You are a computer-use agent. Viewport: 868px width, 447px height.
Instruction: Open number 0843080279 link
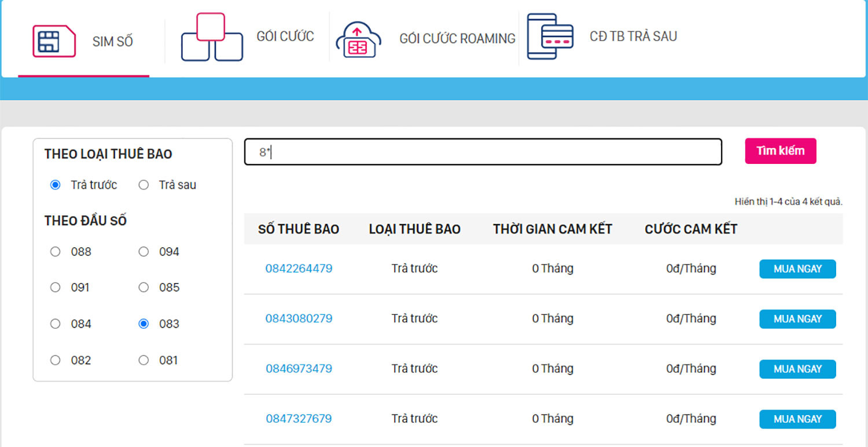(299, 318)
